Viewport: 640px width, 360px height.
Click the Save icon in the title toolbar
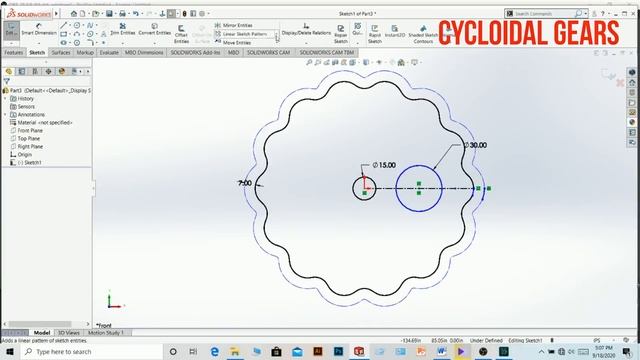coord(109,13)
